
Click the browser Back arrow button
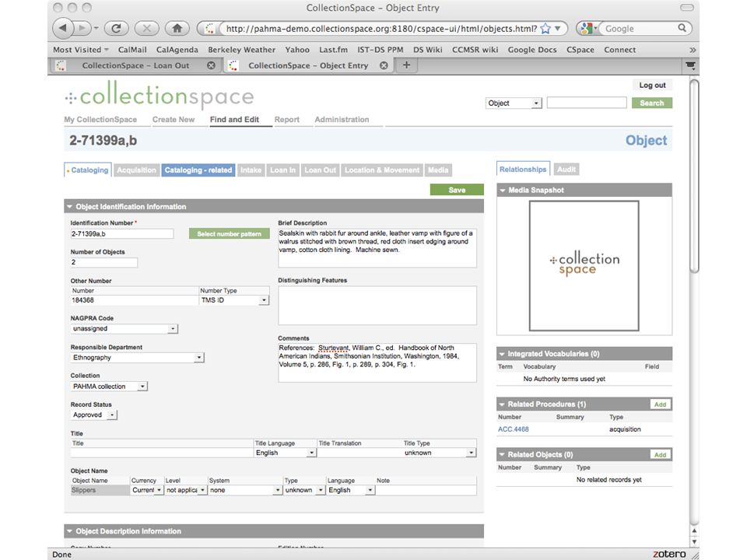63,28
